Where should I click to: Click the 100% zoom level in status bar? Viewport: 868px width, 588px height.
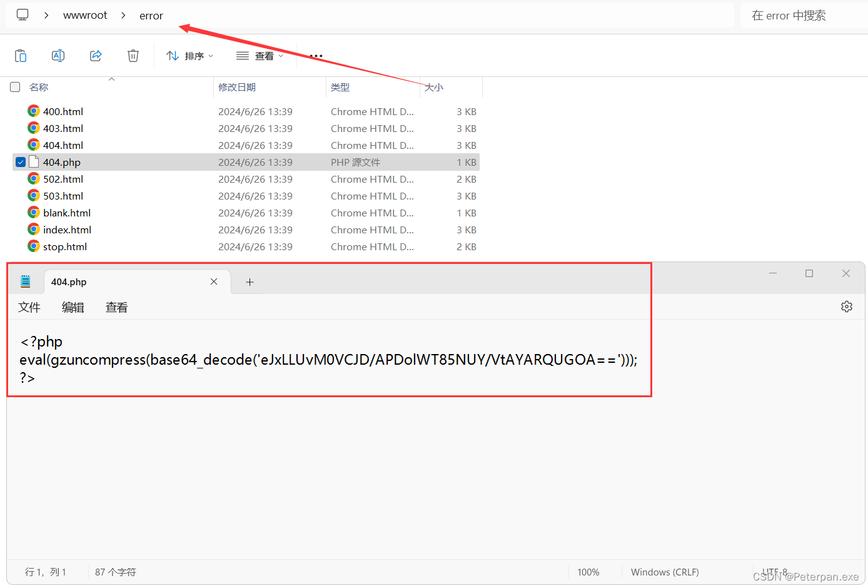coord(588,572)
